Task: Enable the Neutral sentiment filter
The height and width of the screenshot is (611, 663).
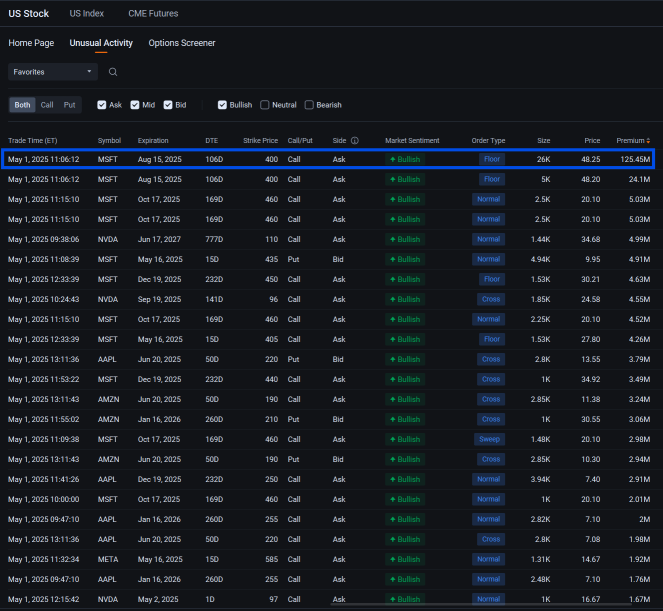Action: pyautogui.click(x=265, y=105)
